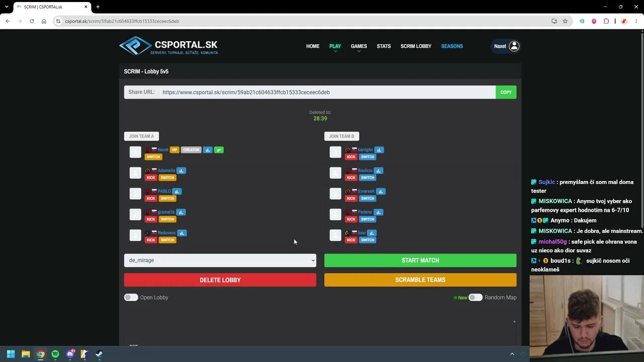The image size is (644, 362).
Task: Switch Naxet to the other team
Action: click(x=153, y=157)
